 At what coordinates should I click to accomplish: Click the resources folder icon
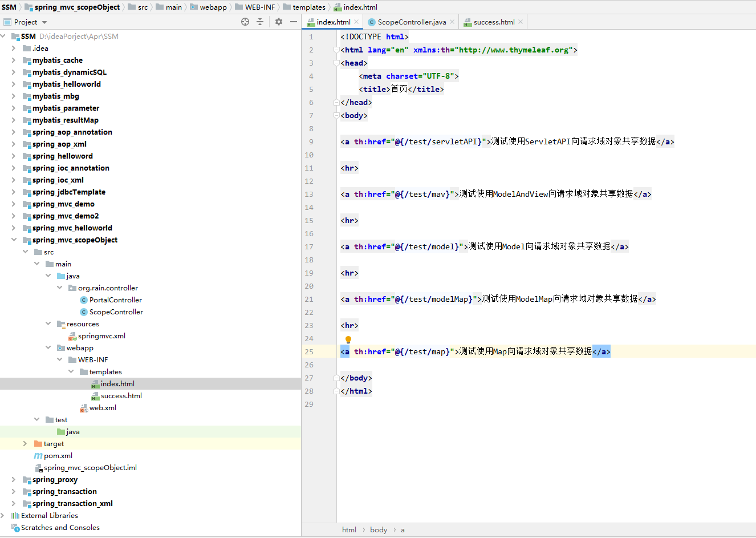tap(61, 324)
